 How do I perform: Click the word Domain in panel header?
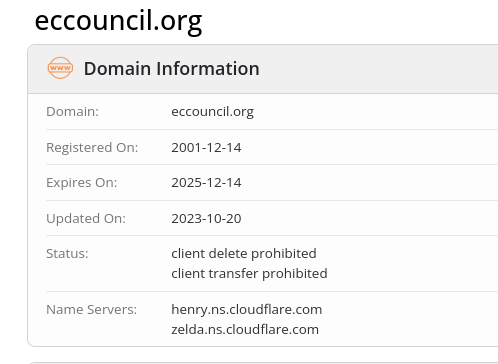tap(117, 69)
